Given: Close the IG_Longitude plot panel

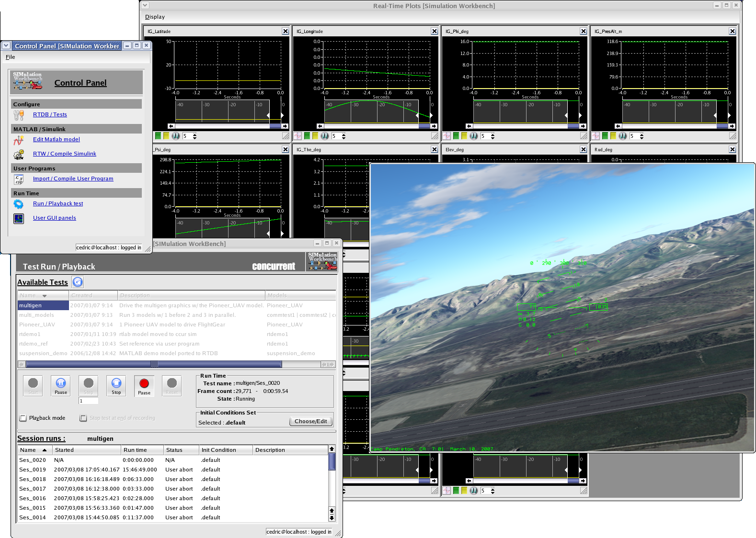Looking at the screenshot, I should click(435, 31).
